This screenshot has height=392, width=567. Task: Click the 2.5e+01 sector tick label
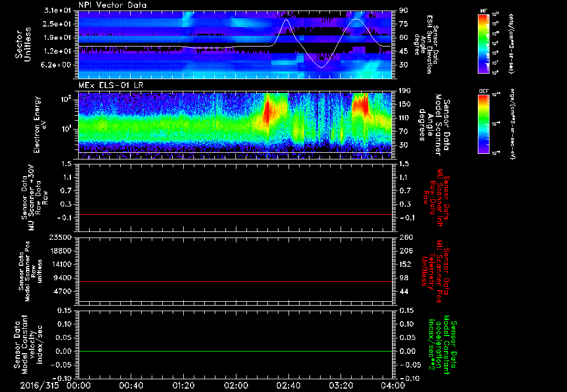58,24
